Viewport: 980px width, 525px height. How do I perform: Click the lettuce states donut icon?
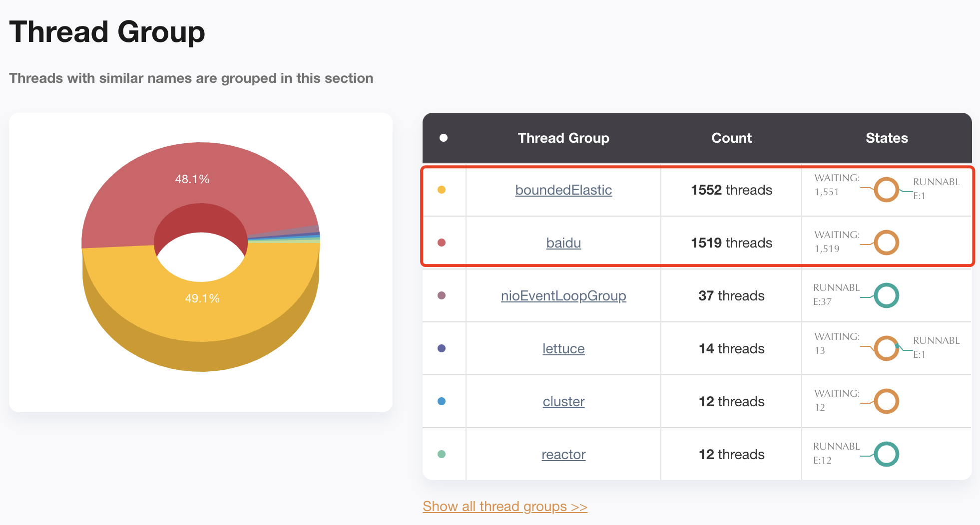click(x=887, y=348)
